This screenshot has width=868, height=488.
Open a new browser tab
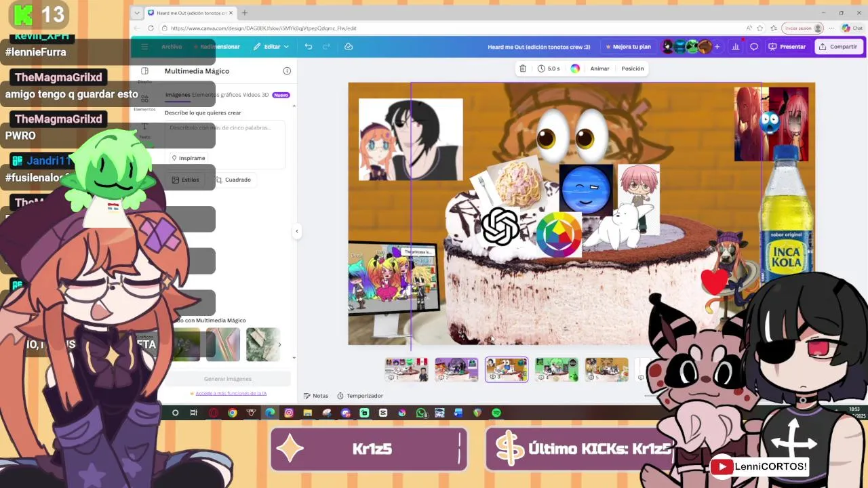point(245,13)
